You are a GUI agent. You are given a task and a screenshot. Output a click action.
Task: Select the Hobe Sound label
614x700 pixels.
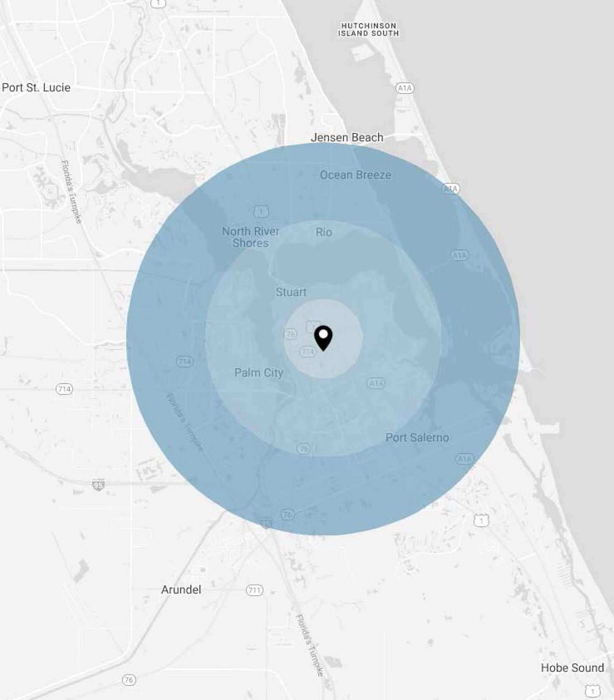pos(572,667)
